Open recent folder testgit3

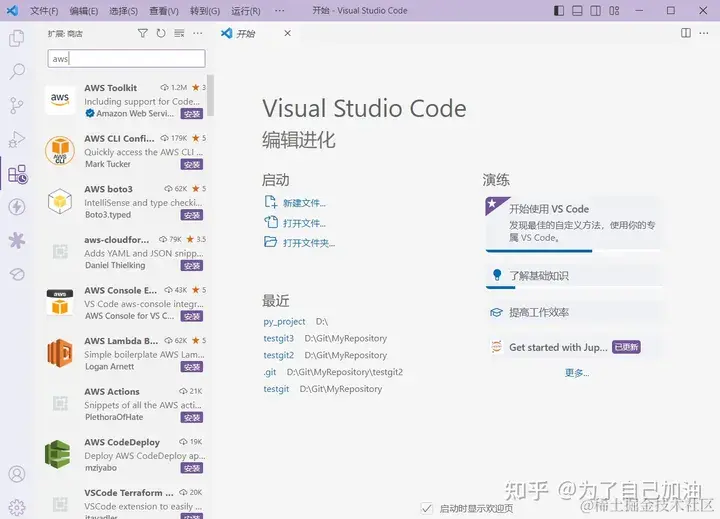[278, 338]
